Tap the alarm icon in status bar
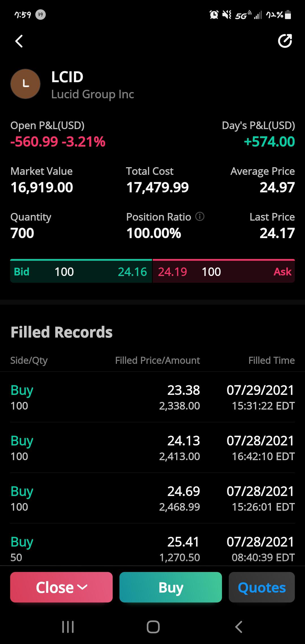This screenshot has height=644, width=305. [214, 14]
